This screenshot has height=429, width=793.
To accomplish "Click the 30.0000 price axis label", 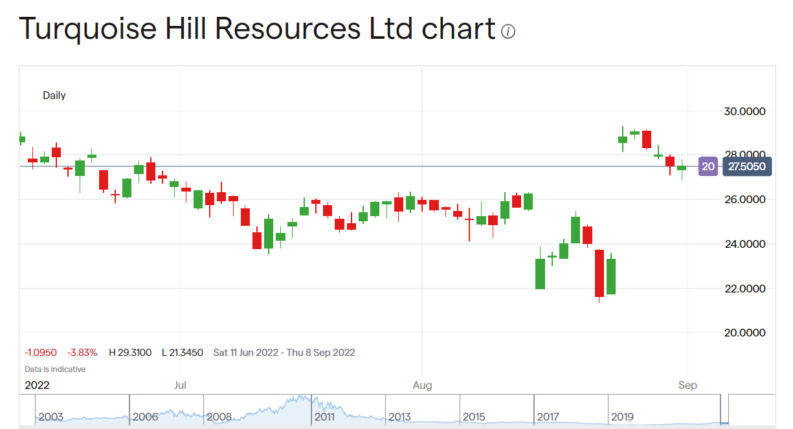I will click(744, 111).
